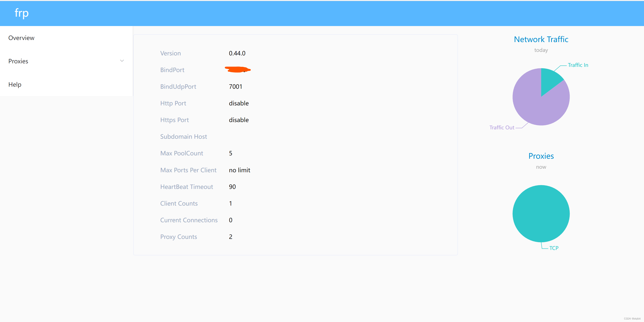This screenshot has width=644, height=322.
Task: Click the BindUdpPort value 7001
Action: click(235, 87)
